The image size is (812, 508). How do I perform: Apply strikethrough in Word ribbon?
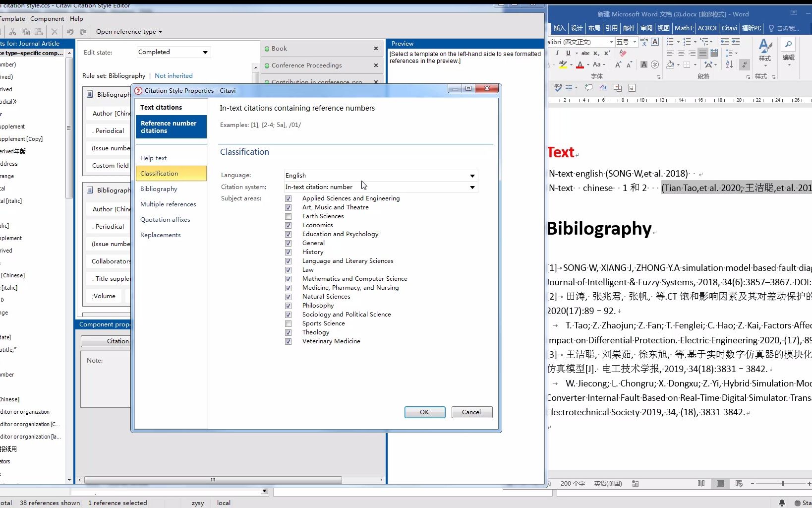coord(585,53)
